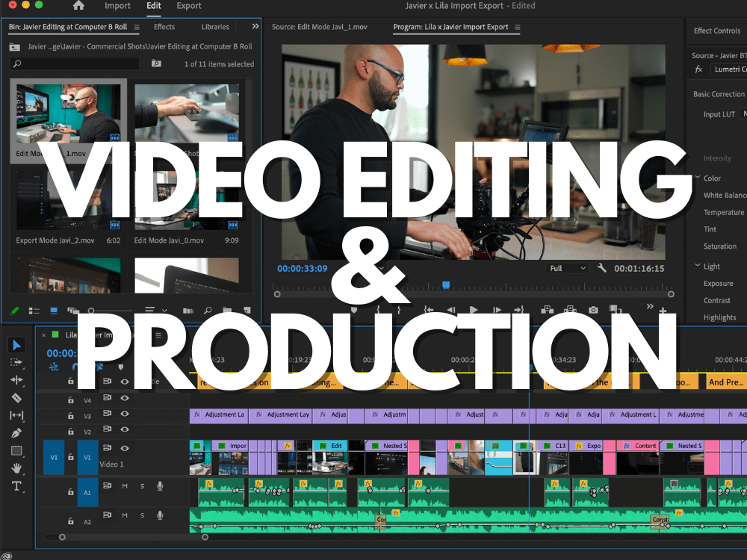
Task: Open the Effect Controls tab
Action: coord(717,31)
